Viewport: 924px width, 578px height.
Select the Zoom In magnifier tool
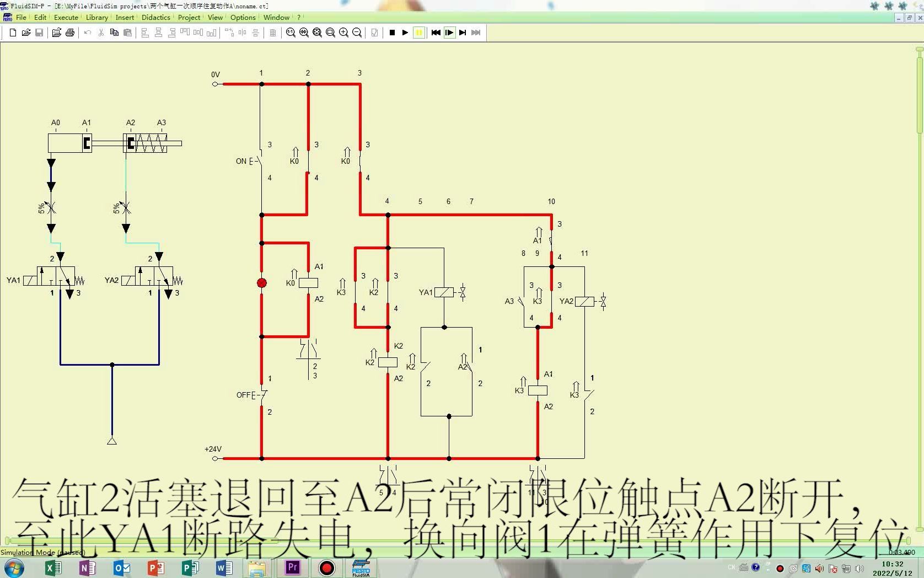(343, 33)
